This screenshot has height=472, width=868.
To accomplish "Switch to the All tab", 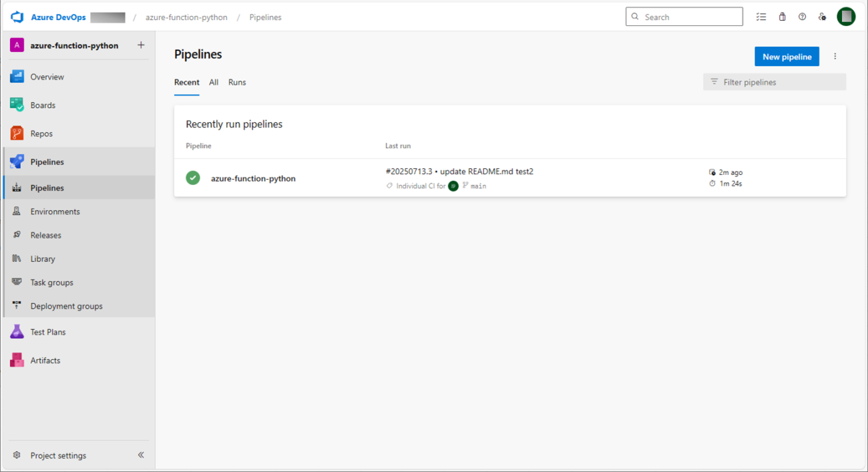I will click(x=214, y=82).
